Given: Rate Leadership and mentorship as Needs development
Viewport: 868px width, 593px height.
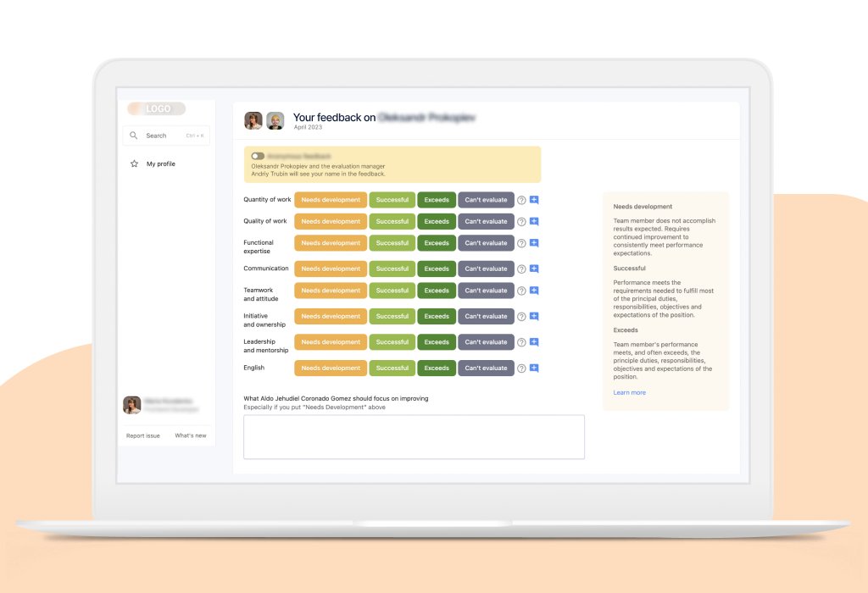Looking at the screenshot, I should tap(331, 342).
